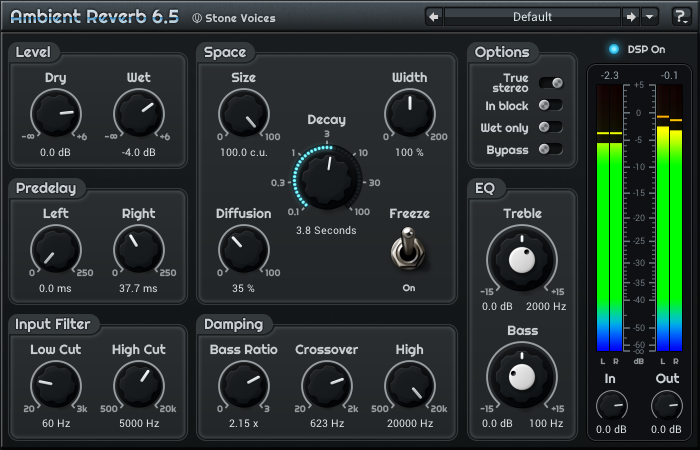The height and width of the screenshot is (450, 700).
Task: Click the Diffusion knob
Action: (x=244, y=250)
